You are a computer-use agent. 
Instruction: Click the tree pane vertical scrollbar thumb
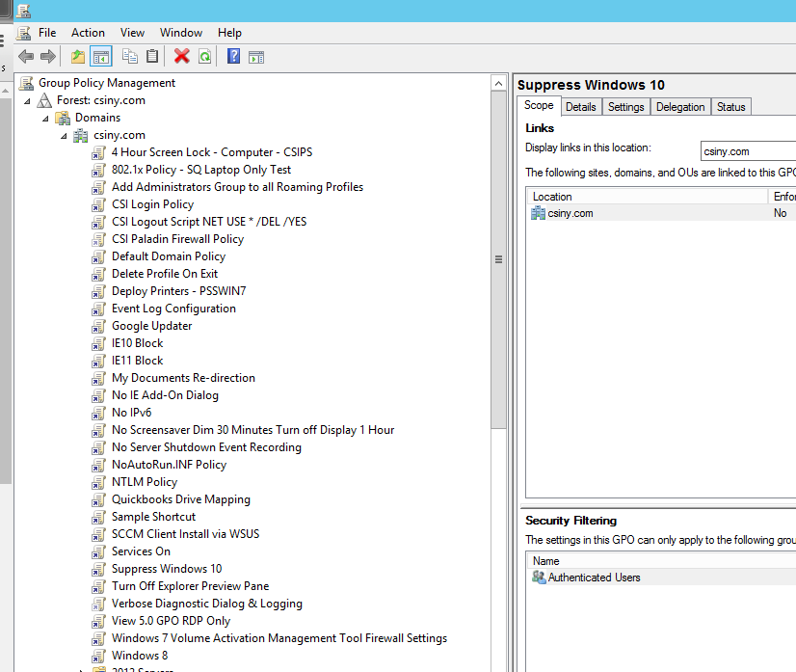498,259
